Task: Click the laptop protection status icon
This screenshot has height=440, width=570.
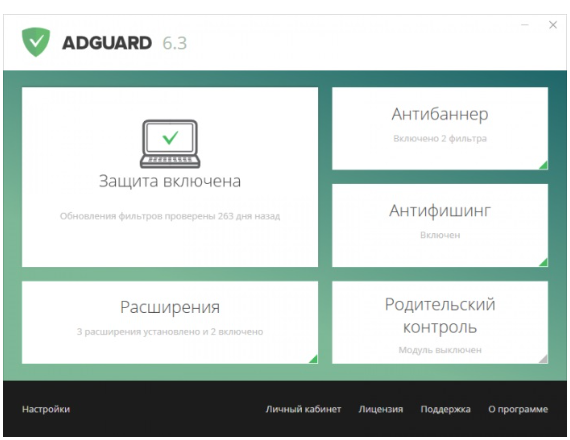Action: tap(170, 144)
